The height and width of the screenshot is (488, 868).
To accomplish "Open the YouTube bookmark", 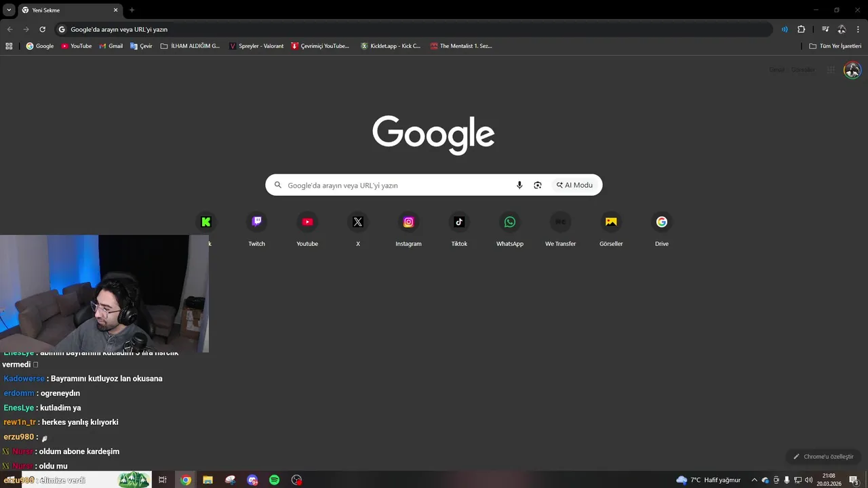I will click(x=76, y=46).
